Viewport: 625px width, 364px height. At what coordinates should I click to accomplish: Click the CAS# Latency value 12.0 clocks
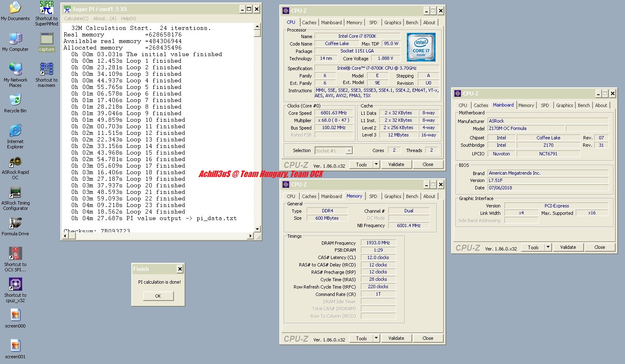point(378,257)
